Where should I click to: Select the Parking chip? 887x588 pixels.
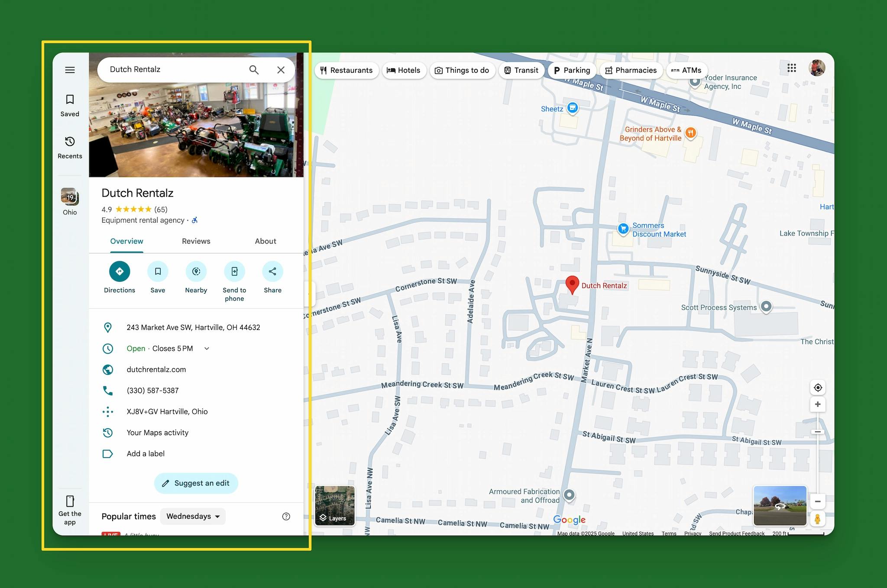[572, 70]
